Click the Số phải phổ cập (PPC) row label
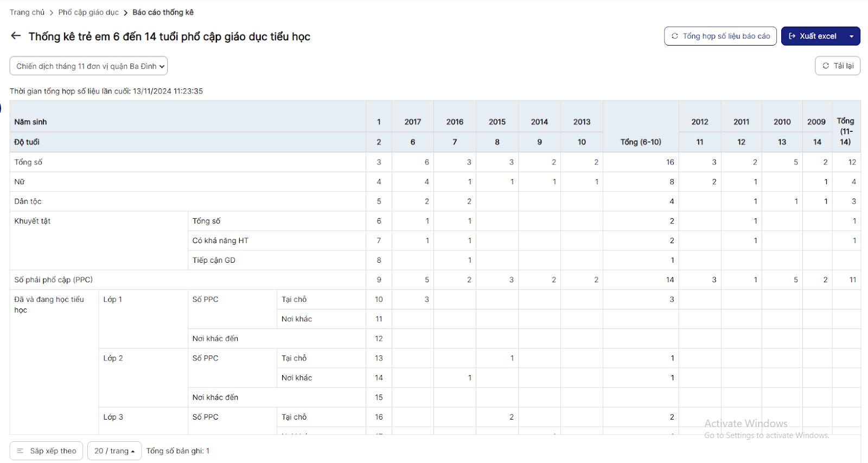This screenshot has height=463, width=868. pos(54,280)
